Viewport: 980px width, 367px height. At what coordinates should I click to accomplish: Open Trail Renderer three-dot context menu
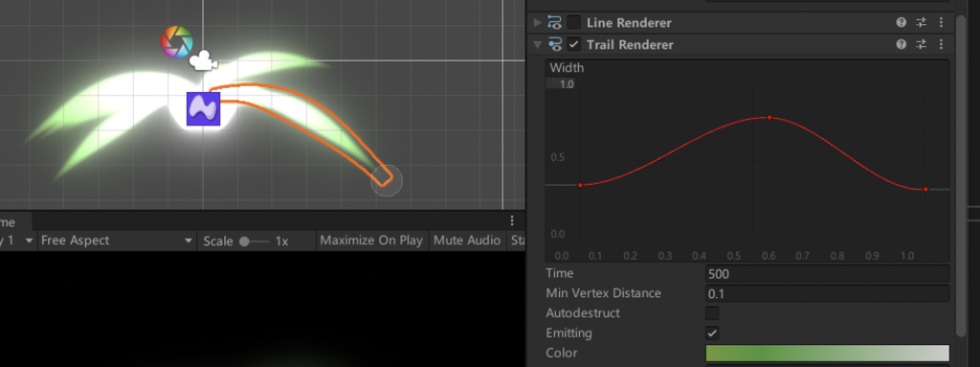[942, 44]
